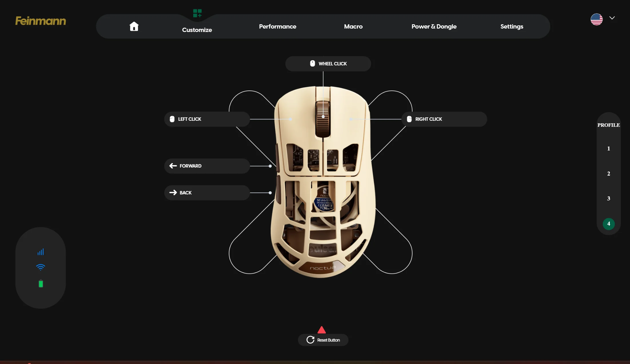Select profile 3
630x364 pixels.
click(x=609, y=198)
